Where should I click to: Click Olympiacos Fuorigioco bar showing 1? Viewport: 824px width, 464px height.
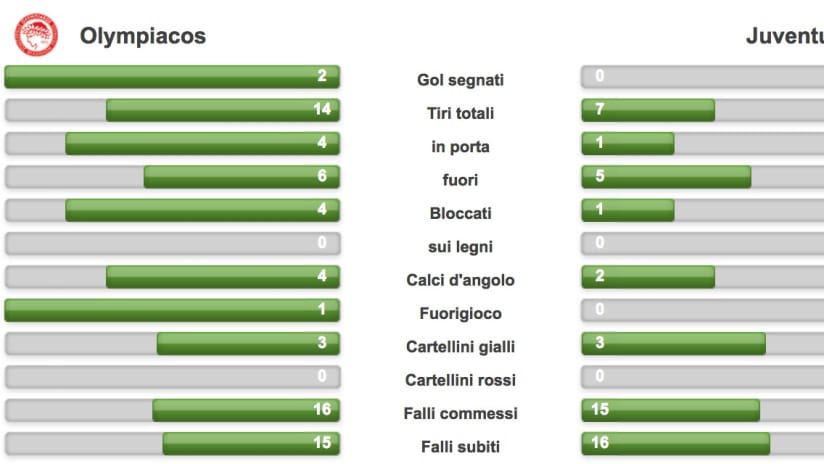pyautogui.click(x=172, y=311)
